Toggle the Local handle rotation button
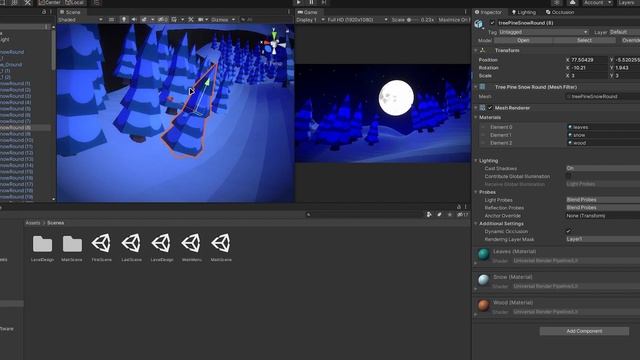 74,2
